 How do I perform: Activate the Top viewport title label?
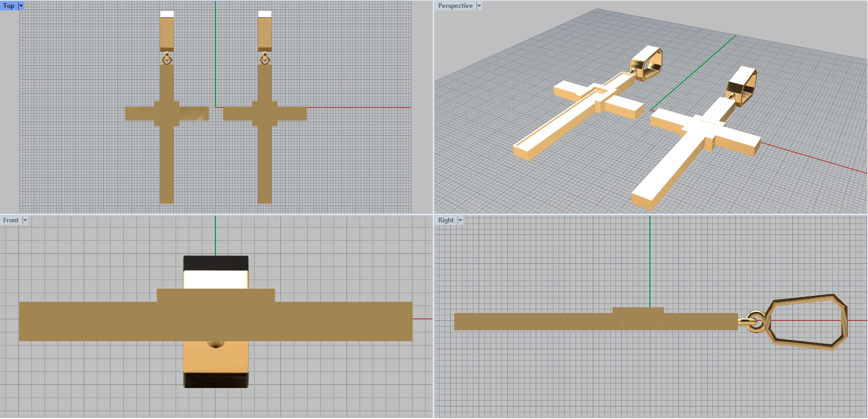pos(9,6)
